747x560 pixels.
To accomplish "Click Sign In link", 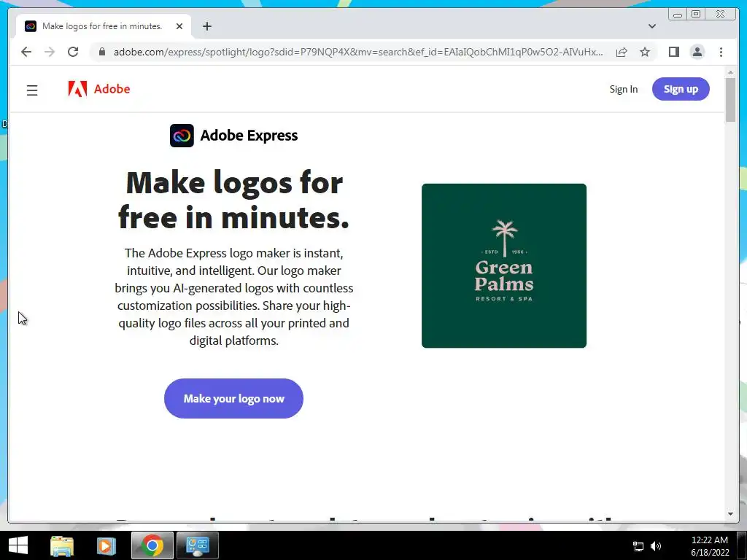I will click(x=623, y=89).
